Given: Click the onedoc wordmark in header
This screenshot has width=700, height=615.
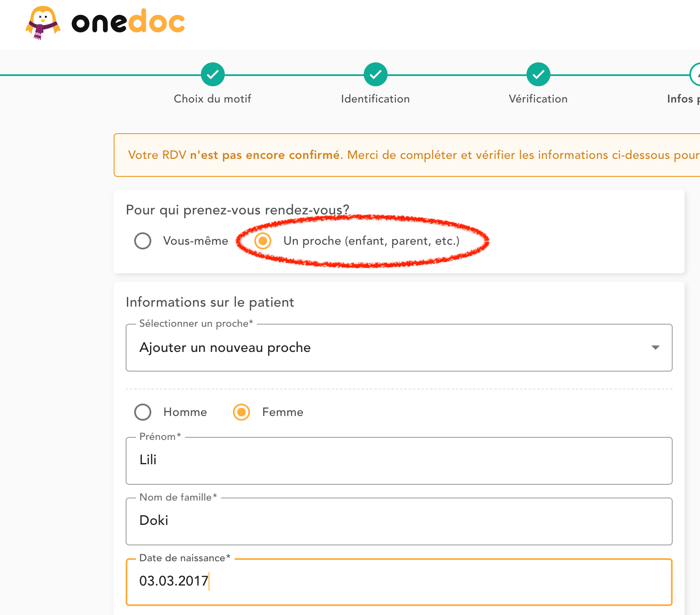Looking at the screenshot, I should 128,22.
